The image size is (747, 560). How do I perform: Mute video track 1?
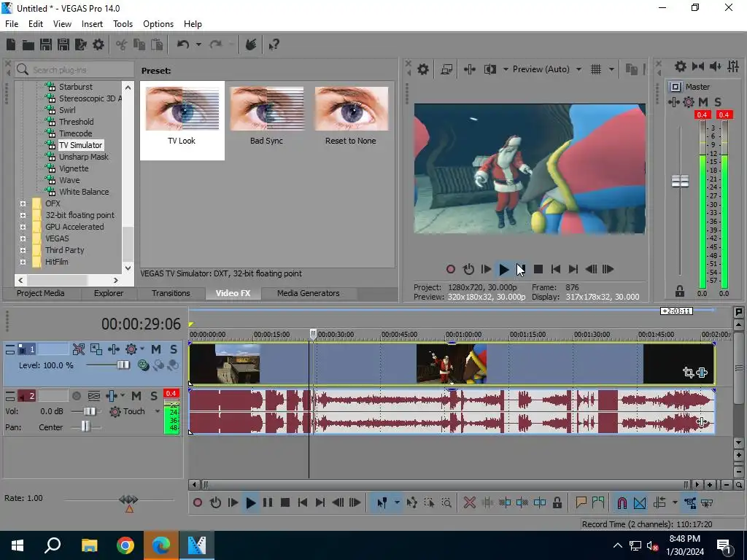pos(156,349)
